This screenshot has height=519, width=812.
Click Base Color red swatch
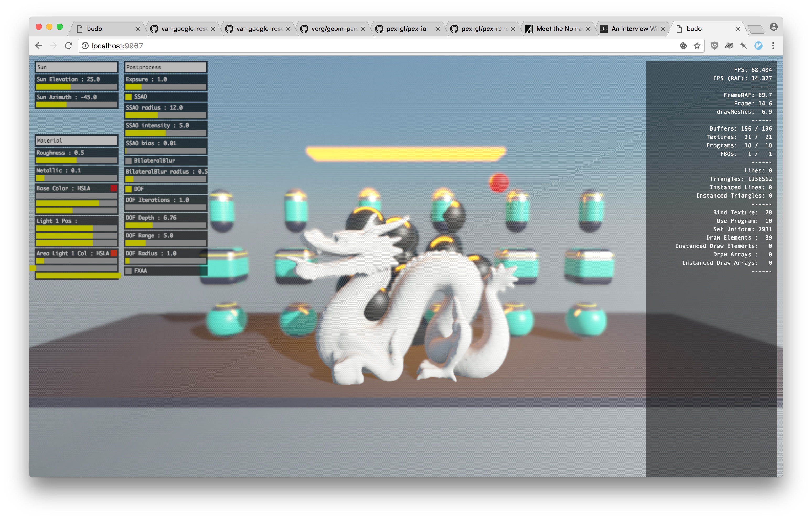point(114,188)
